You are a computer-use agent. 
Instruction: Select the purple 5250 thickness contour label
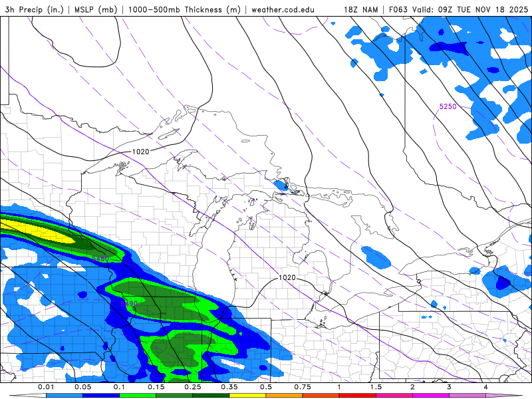[448, 106]
